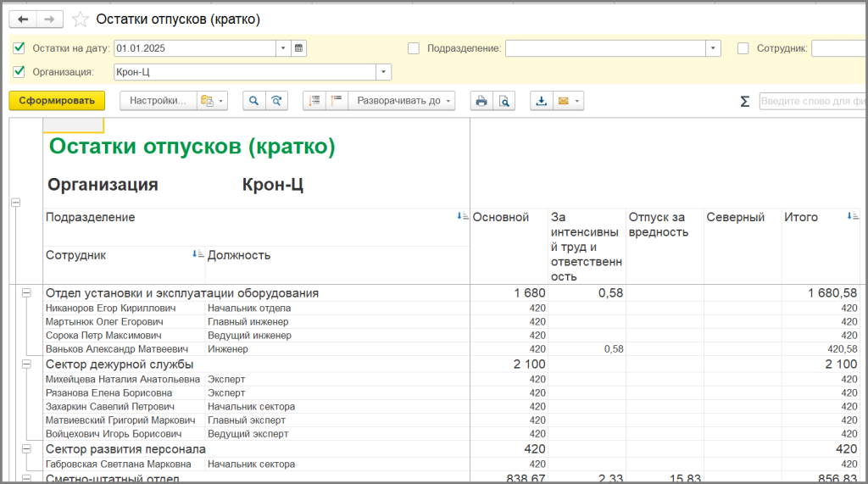Enable the Сотрудник filter checkbox
The height and width of the screenshot is (484, 868).
pyautogui.click(x=743, y=48)
